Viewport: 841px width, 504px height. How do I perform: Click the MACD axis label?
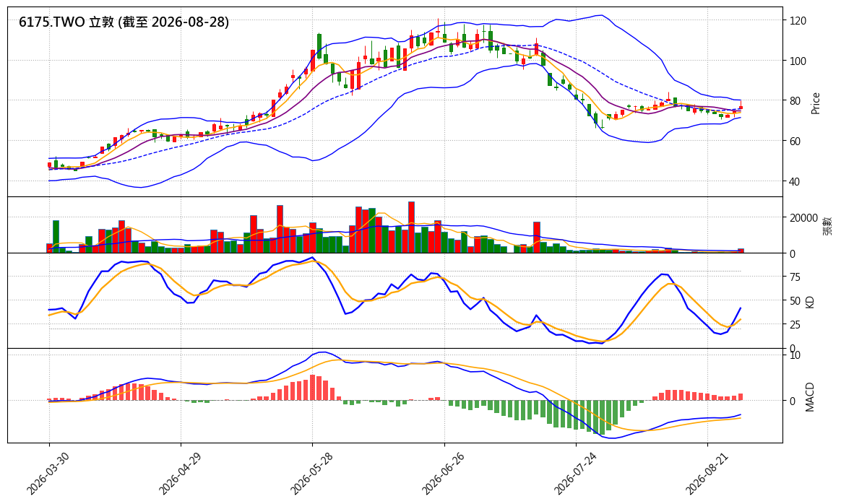(810, 397)
